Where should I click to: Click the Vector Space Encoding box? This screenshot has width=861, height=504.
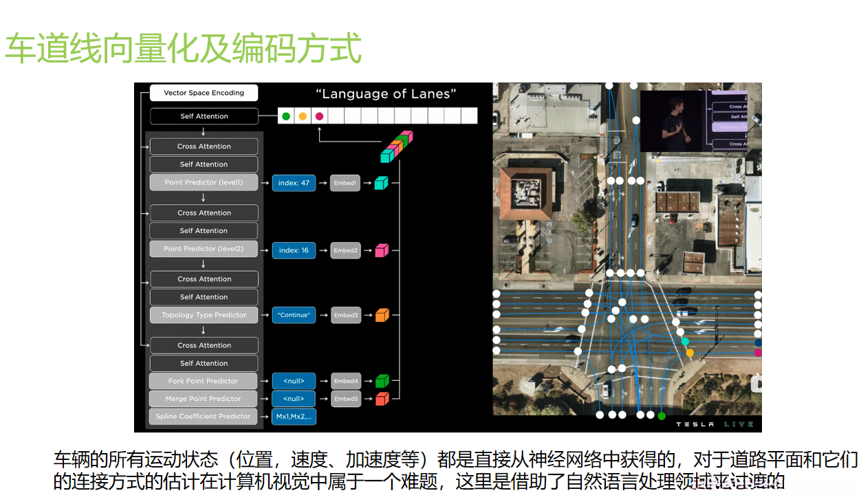coord(204,93)
